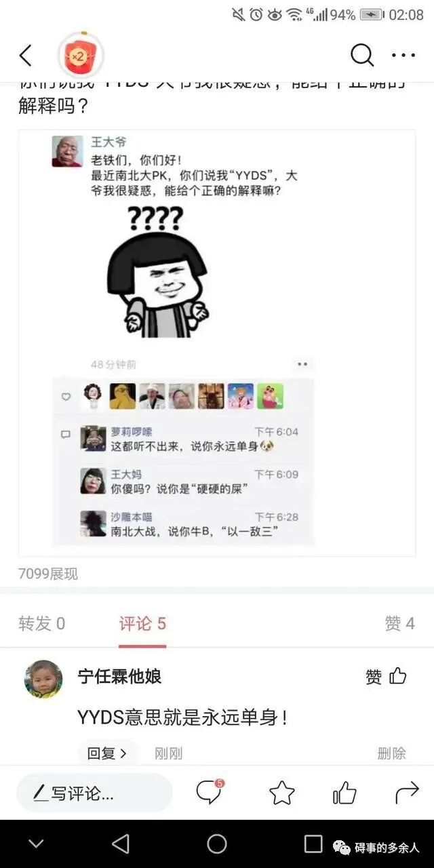Tap the search magnifier icon
Image resolution: width=434 pixels, height=868 pixels.
tap(362, 56)
